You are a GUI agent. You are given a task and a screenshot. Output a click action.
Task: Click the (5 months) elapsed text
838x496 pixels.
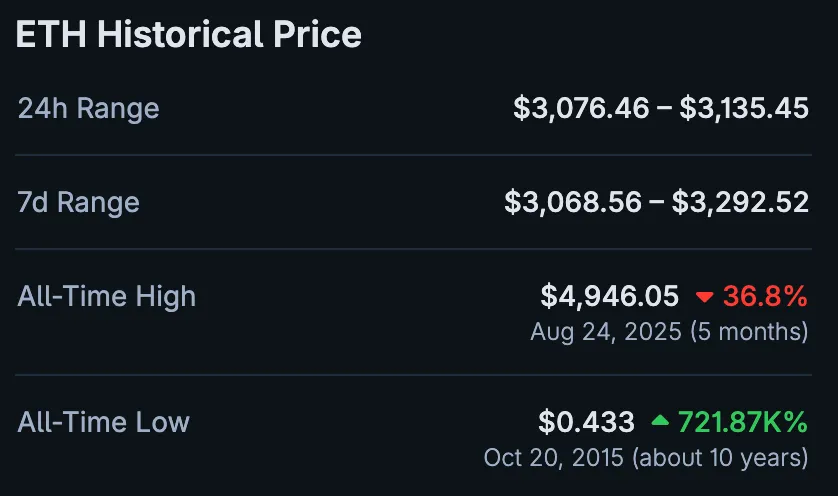tap(749, 331)
